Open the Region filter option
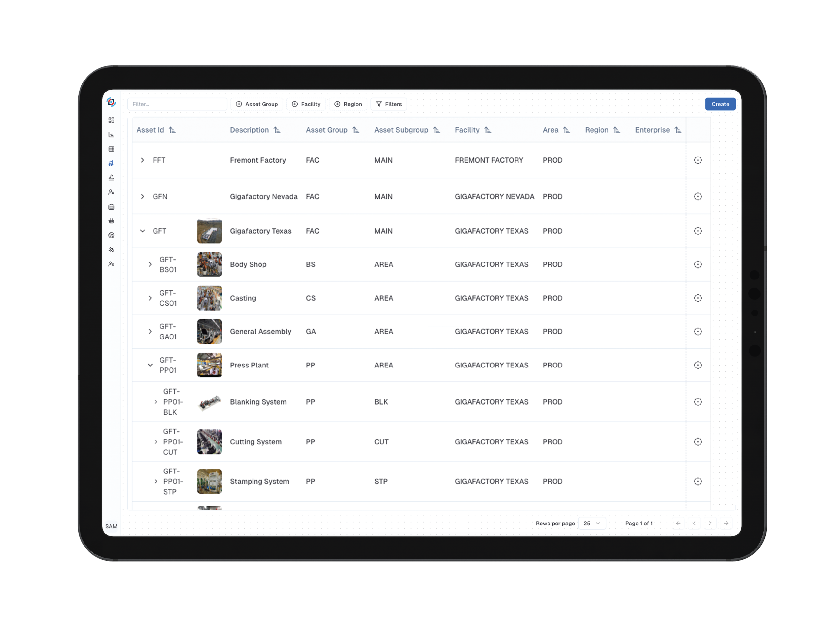The height and width of the screenshot is (630, 840). pos(348,104)
